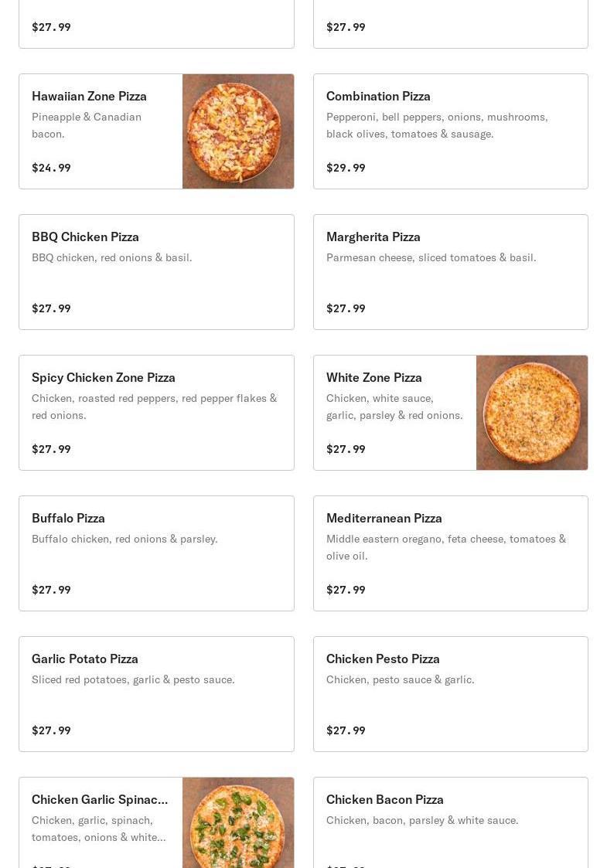The width and height of the screenshot is (607, 868).
Task: Click the Garlic Potato Pizza $27.99 price
Action: pyautogui.click(x=51, y=730)
